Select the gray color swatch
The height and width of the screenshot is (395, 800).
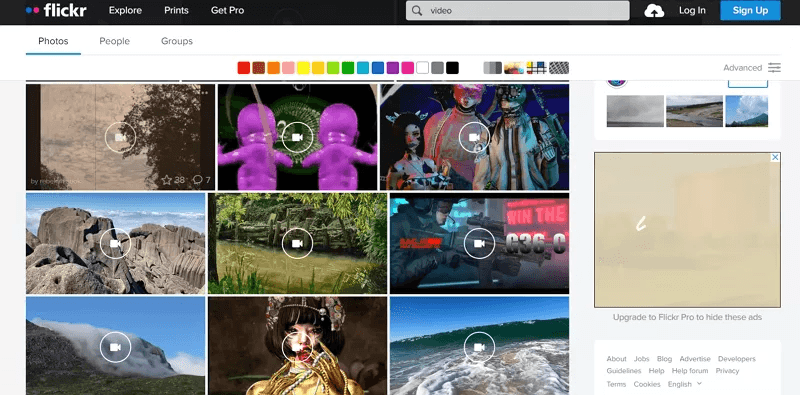[437, 67]
